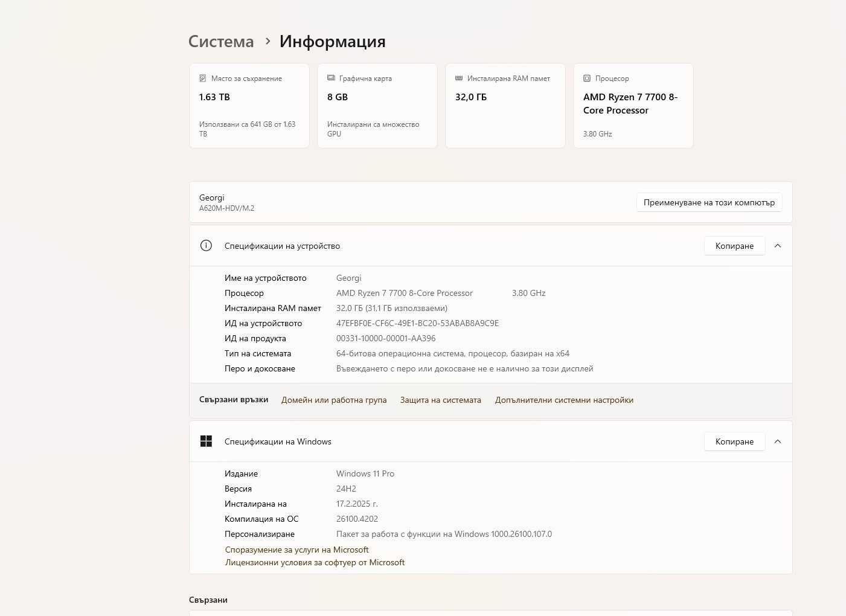846x616 pixels.
Task: Go back to Система breadcrumb
Action: tap(221, 41)
